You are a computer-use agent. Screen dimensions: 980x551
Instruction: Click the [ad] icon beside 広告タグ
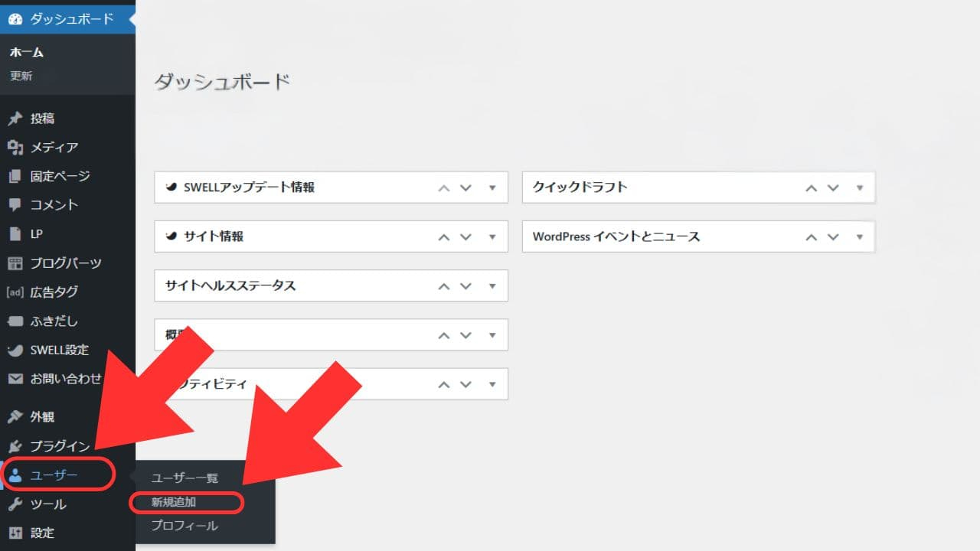(x=15, y=292)
